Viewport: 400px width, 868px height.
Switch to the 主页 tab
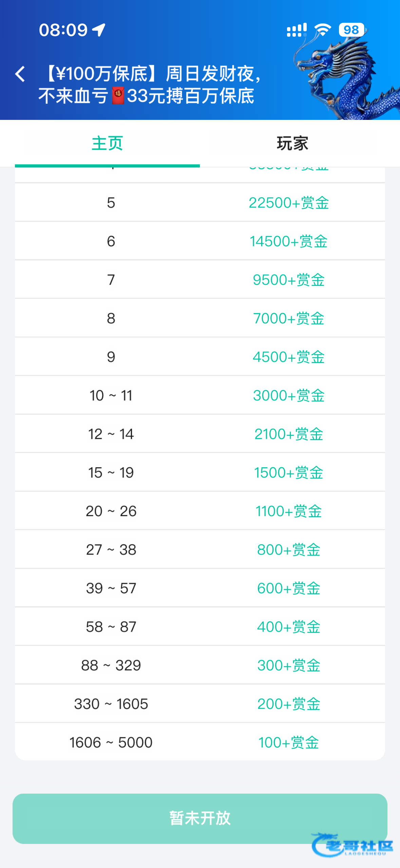click(x=107, y=143)
